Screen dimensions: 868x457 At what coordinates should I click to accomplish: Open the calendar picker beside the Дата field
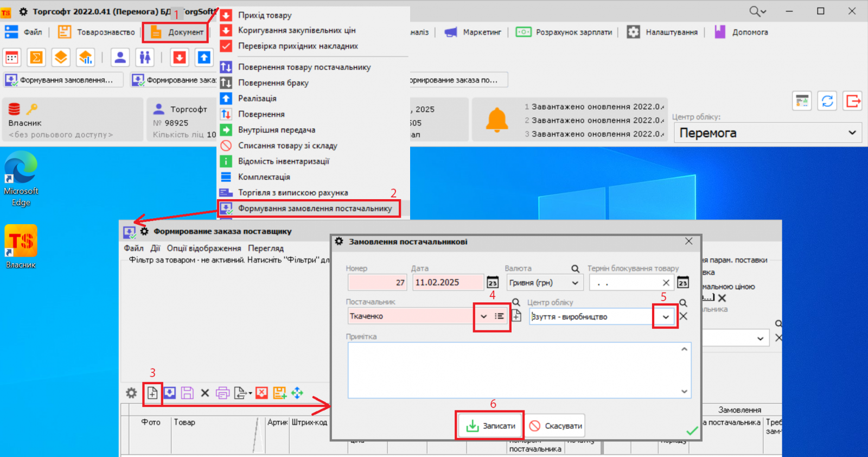493,283
